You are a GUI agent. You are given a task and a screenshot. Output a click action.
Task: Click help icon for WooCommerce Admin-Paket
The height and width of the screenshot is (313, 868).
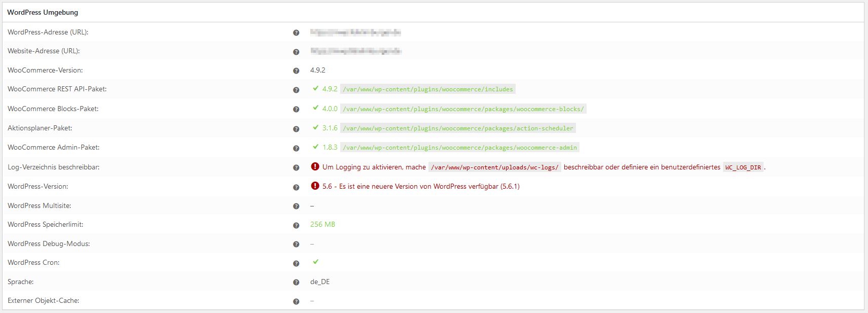click(x=296, y=148)
